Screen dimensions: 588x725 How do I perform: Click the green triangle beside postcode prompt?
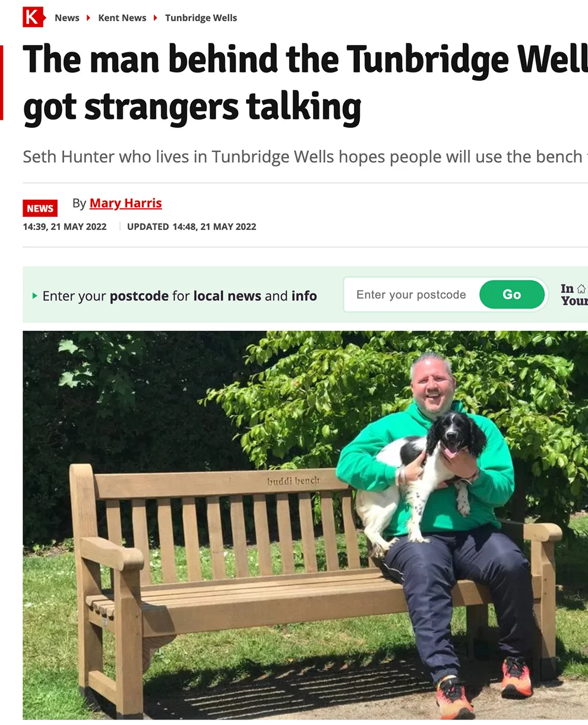pyautogui.click(x=34, y=296)
